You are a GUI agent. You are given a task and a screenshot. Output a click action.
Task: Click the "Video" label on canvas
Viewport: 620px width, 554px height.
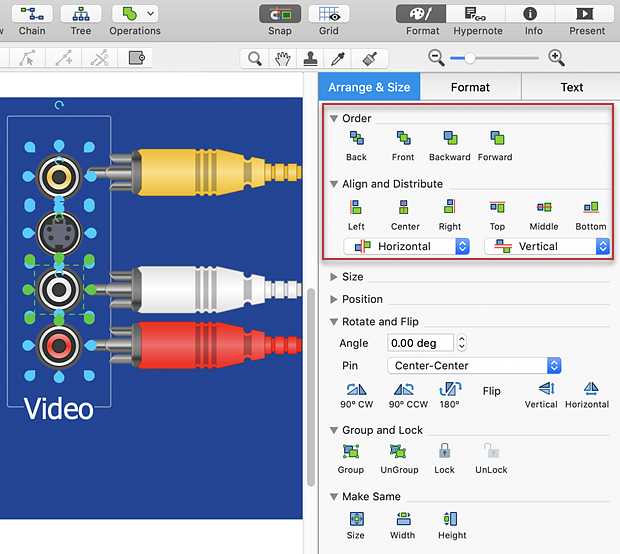[x=59, y=409]
